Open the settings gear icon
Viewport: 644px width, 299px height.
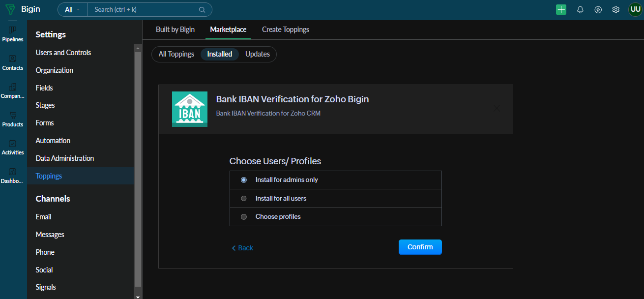(615, 9)
